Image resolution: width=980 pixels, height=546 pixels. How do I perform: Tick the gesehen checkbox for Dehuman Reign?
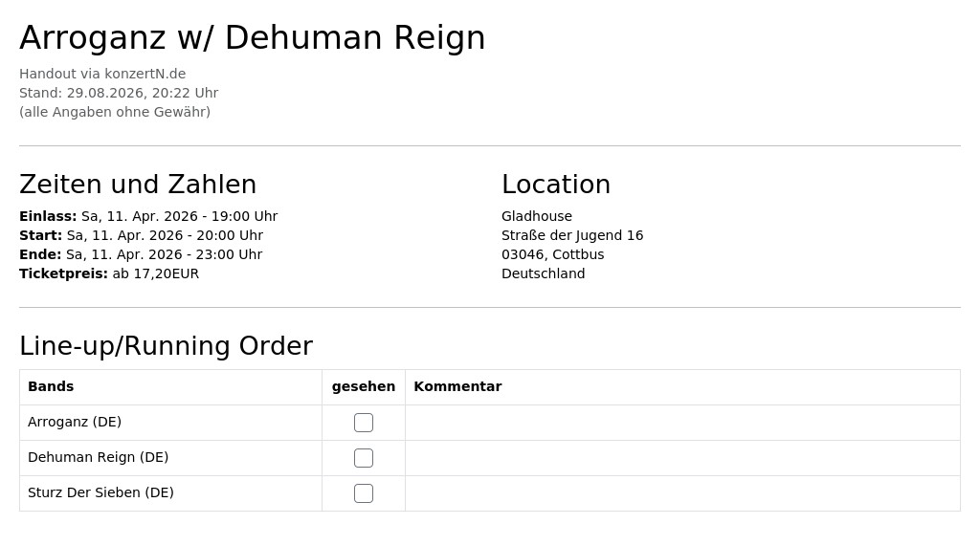pyautogui.click(x=363, y=458)
